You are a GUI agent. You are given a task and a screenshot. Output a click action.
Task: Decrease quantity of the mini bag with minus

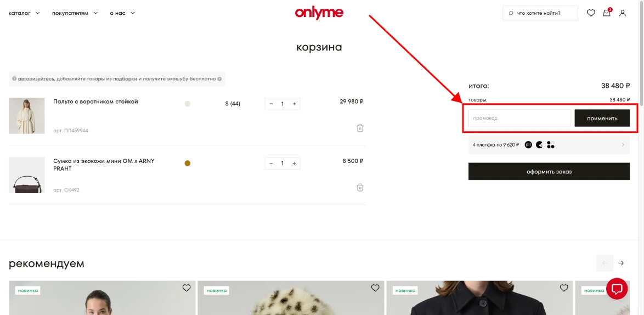pyautogui.click(x=271, y=164)
